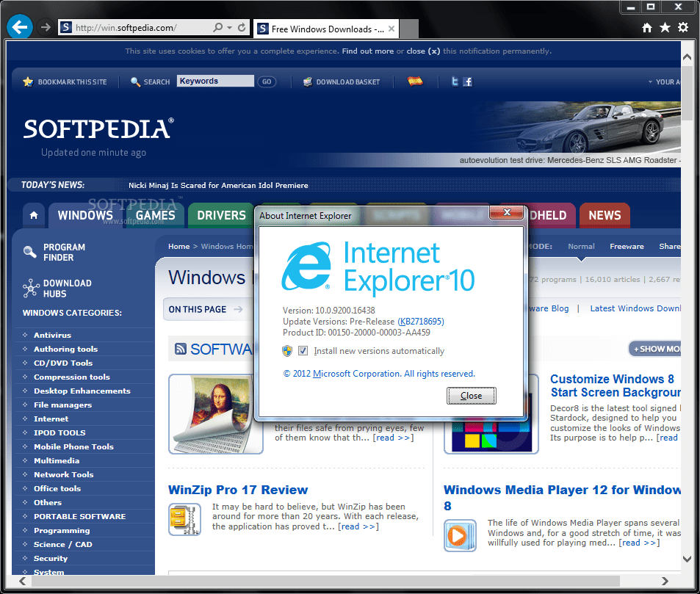Expand the ON THIS PAGE arrow
Viewport: 700px width, 594px height.
(x=239, y=309)
